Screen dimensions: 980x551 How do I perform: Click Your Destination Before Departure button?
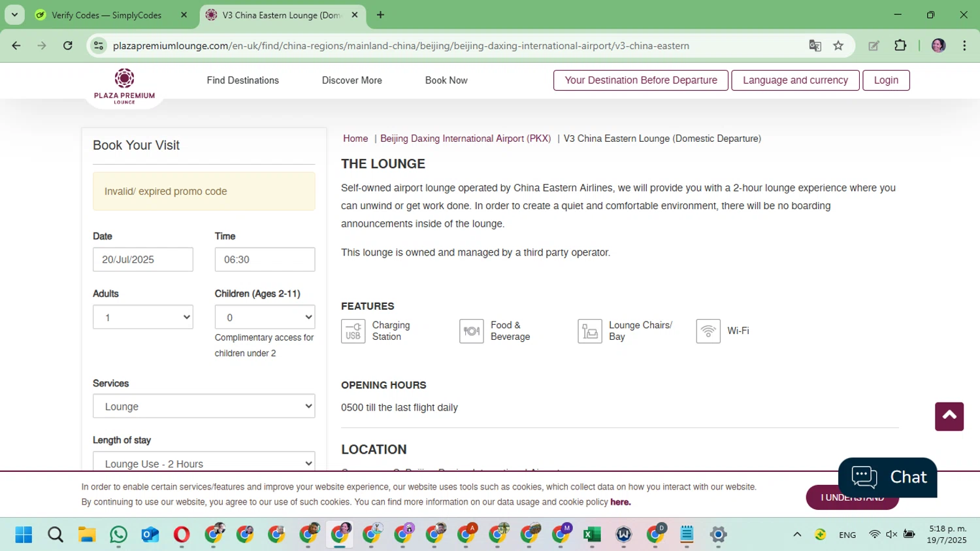click(640, 80)
